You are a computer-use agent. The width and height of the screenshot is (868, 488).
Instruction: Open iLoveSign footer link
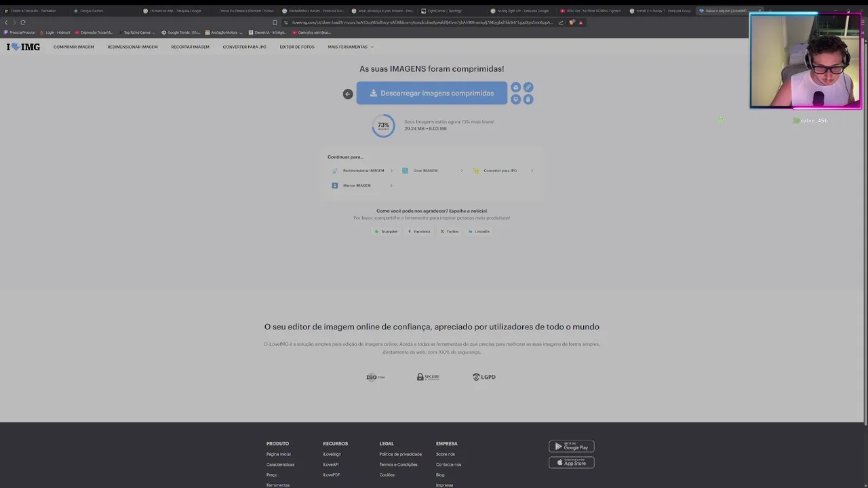(332, 454)
